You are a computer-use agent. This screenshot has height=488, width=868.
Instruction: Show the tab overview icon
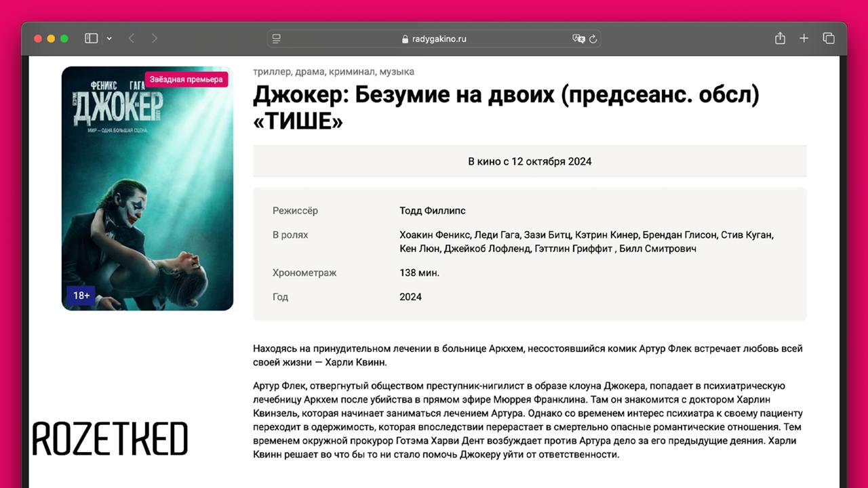pos(828,39)
